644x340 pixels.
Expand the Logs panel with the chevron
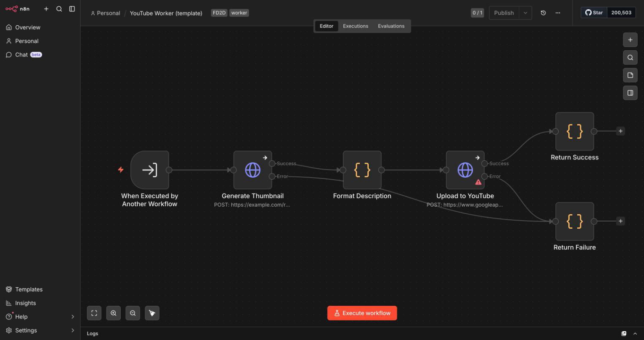pos(635,334)
